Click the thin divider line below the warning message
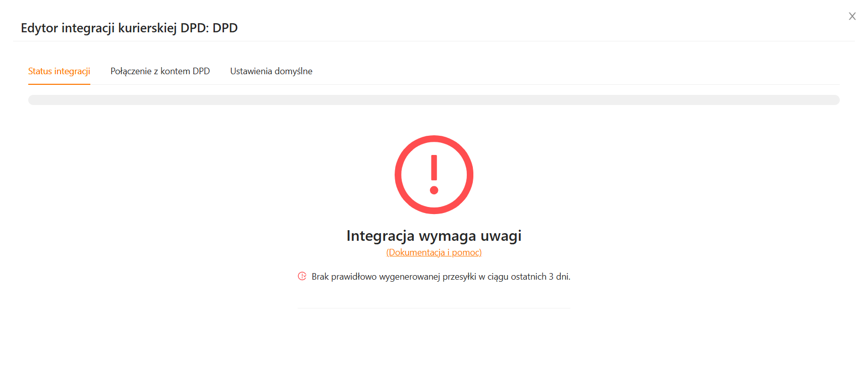 [433, 308]
